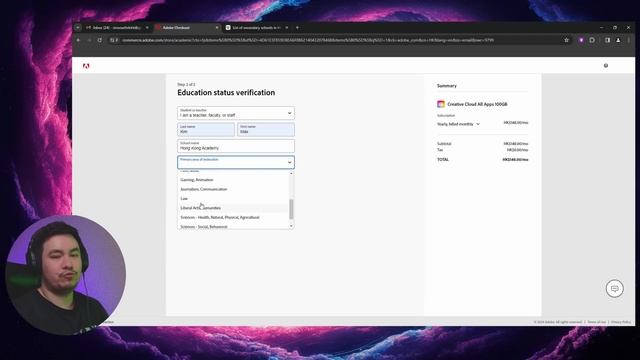Switch to the Inbox (24) tab

pyautogui.click(x=116, y=27)
